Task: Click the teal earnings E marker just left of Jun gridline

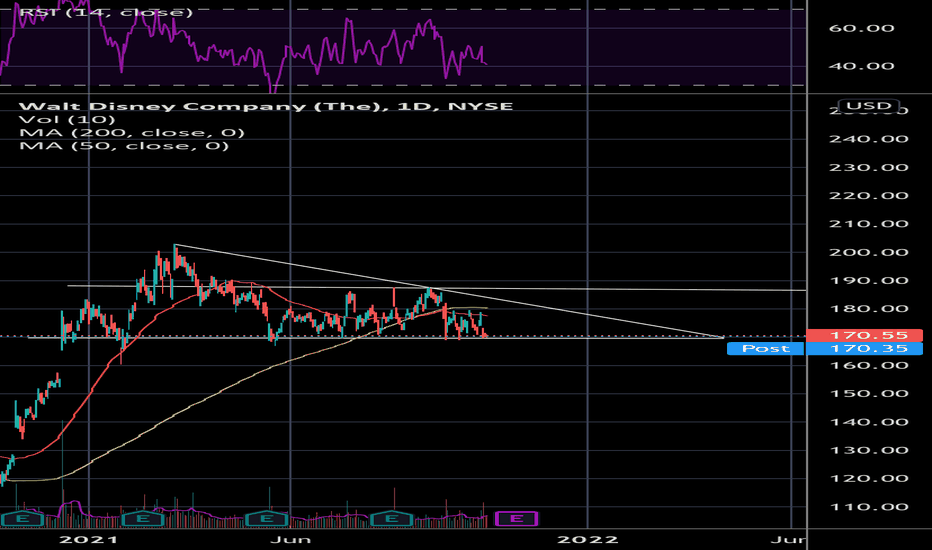Action: (267, 518)
